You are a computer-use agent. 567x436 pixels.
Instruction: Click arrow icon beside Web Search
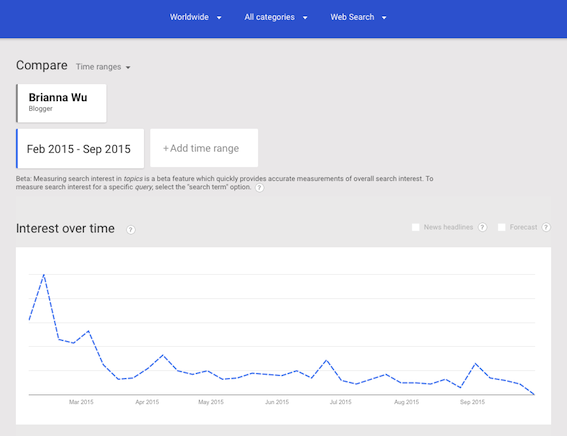tap(384, 18)
